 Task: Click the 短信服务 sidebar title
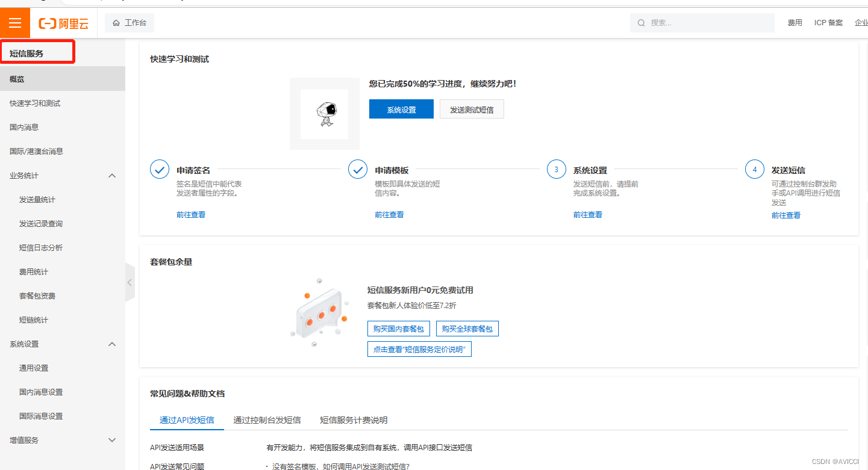pyautogui.click(x=27, y=54)
